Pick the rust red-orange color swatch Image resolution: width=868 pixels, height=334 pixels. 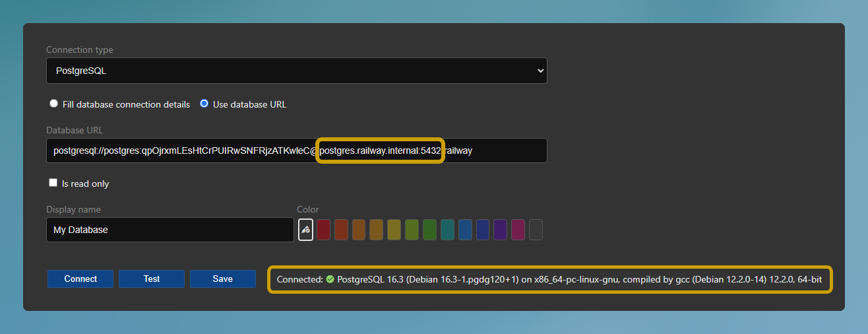click(341, 230)
